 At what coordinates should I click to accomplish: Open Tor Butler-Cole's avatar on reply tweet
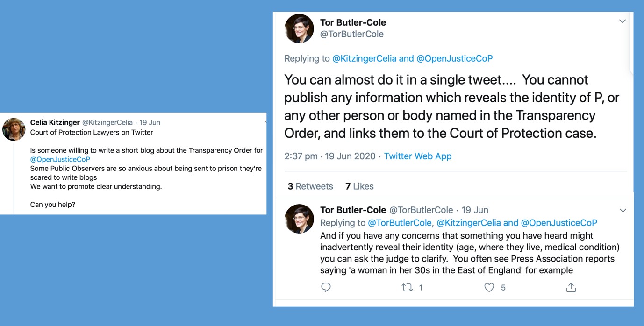pyautogui.click(x=299, y=219)
